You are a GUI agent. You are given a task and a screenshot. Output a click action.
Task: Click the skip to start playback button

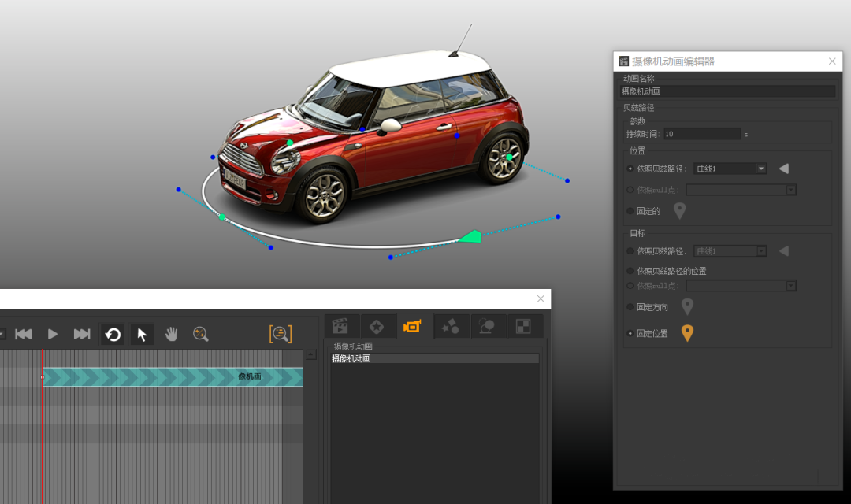coord(24,335)
